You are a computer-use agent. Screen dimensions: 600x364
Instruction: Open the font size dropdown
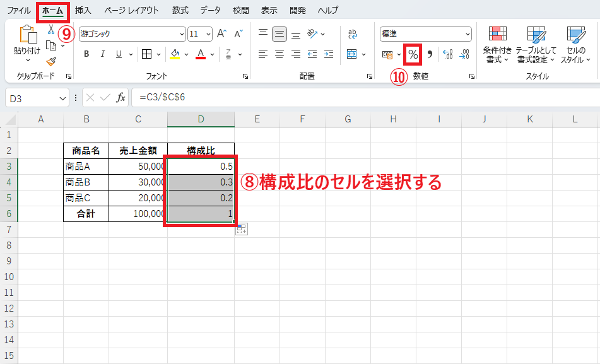(209, 34)
